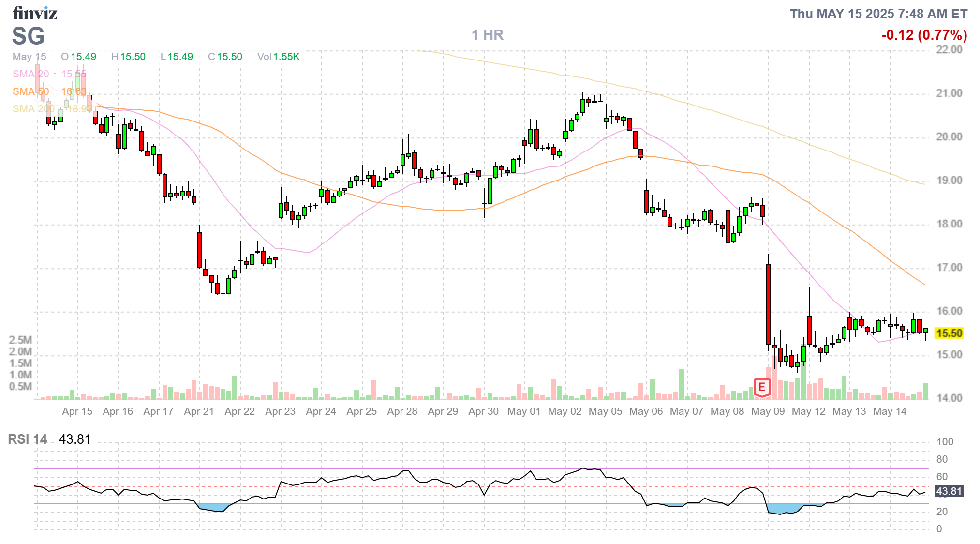The width and height of the screenshot is (980, 544).
Task: Click the finviz logo
Action: 35,13
